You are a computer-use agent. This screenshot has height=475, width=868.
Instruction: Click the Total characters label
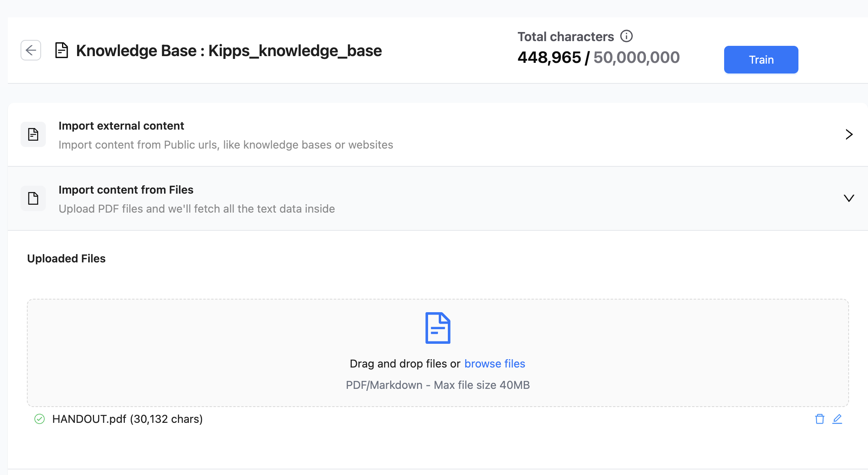566,37
